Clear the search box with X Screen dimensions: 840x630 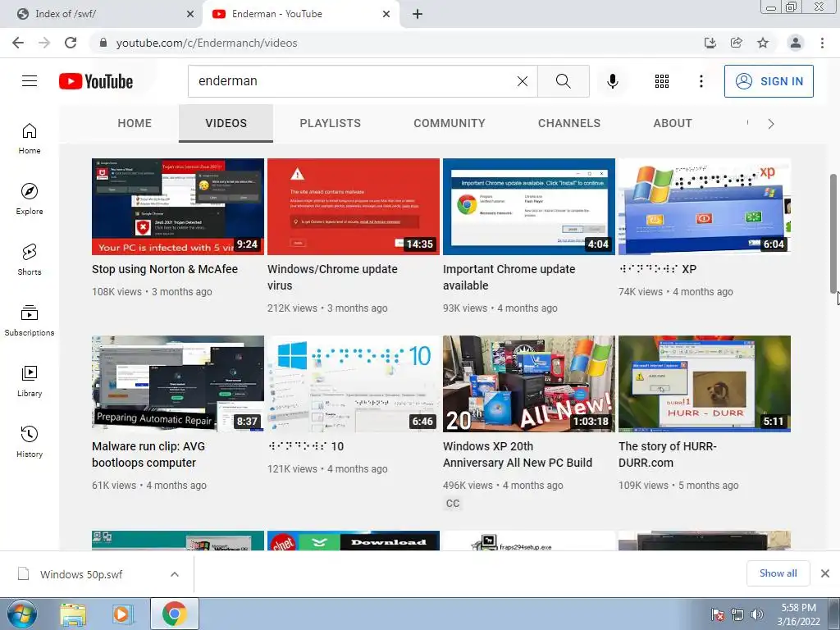[x=523, y=81]
